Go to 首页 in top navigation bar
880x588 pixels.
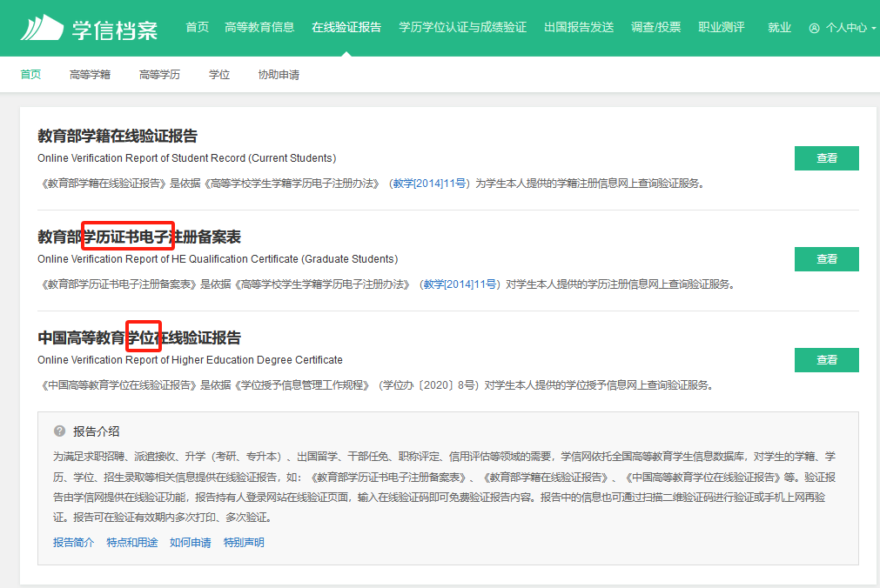[x=198, y=27]
